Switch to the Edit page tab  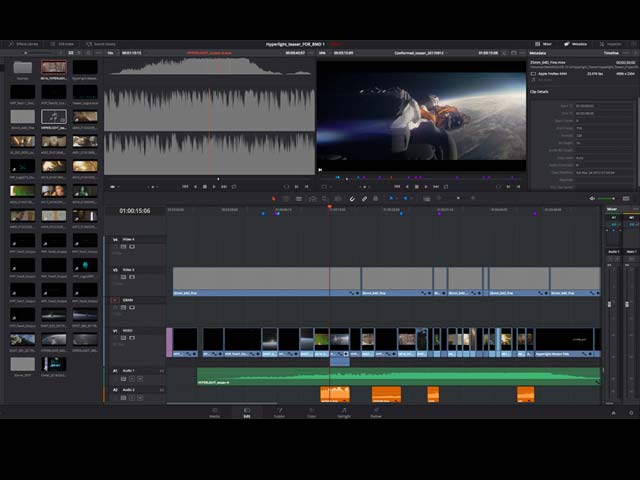247,413
